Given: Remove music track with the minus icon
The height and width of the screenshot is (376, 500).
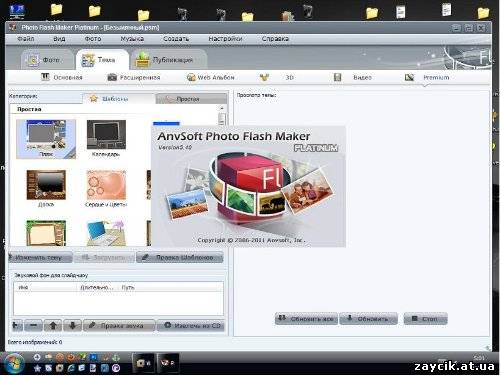Looking at the screenshot, I should (x=34, y=325).
